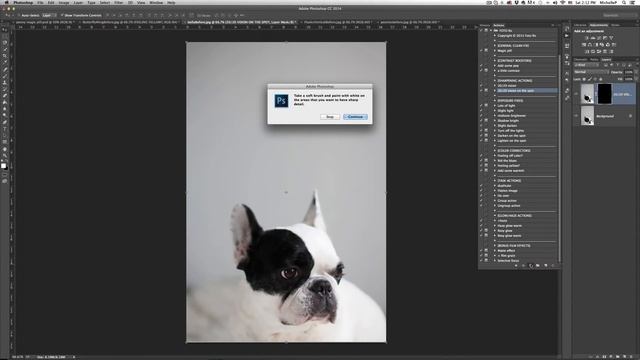Expand the 'Darken on the spot' action
This screenshot has height=360, width=640.
click(495, 136)
